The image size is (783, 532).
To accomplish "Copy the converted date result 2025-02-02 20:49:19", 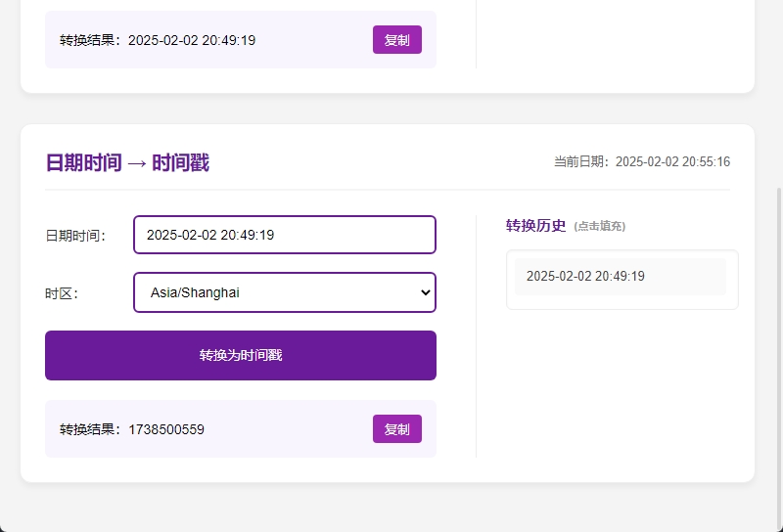I will 397,40.
